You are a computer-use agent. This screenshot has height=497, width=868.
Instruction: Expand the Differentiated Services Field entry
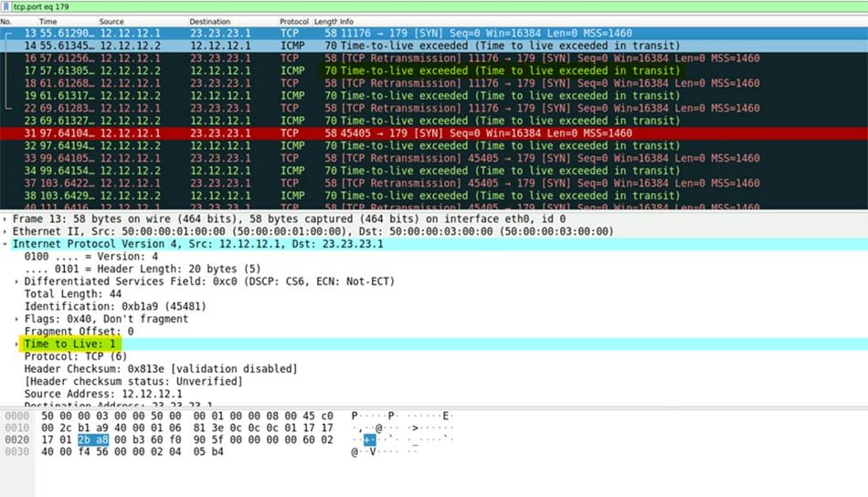pos(16,281)
